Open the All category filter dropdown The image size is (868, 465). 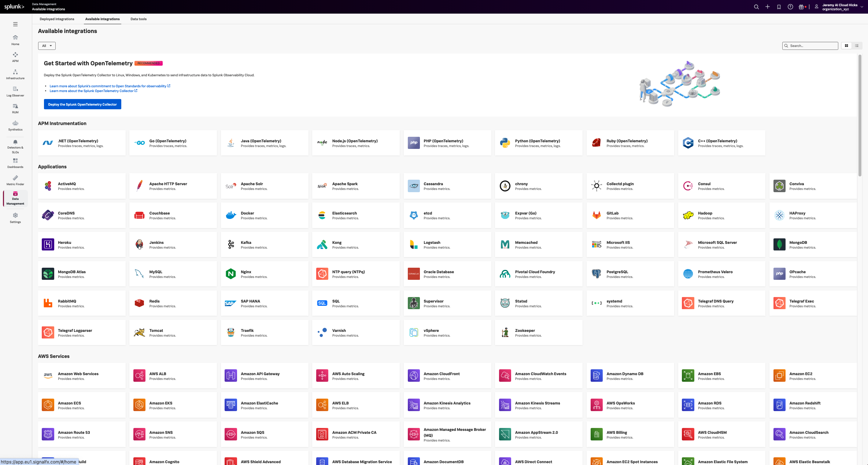(47, 45)
